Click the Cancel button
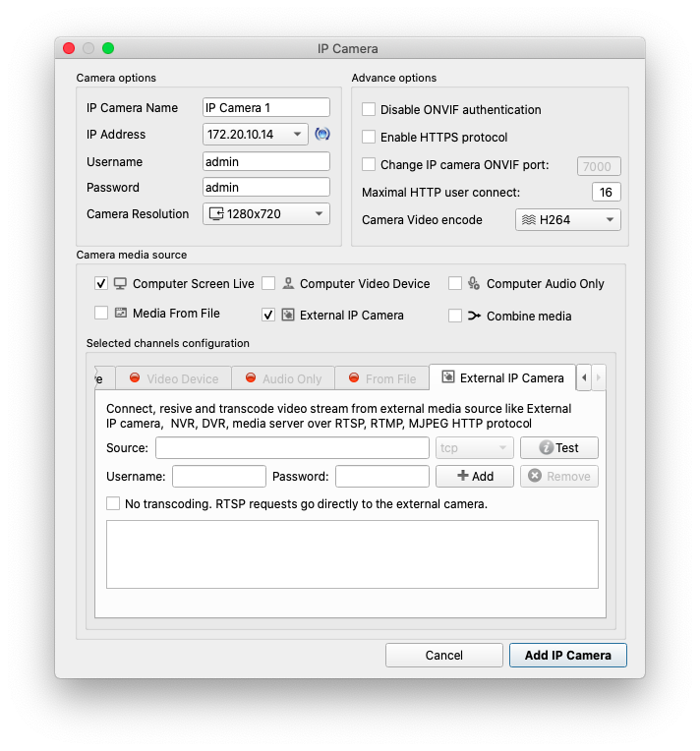Viewport: 700px width, 751px height. pos(444,655)
